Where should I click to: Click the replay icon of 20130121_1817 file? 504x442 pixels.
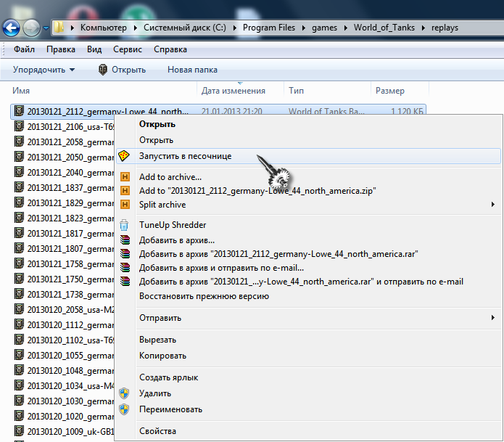[20, 233]
